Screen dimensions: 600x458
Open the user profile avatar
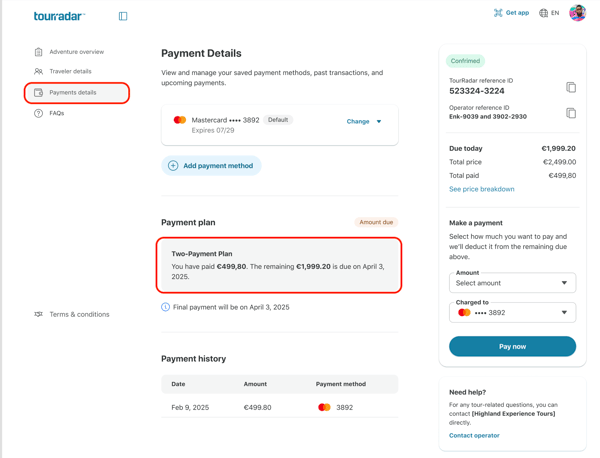click(577, 13)
